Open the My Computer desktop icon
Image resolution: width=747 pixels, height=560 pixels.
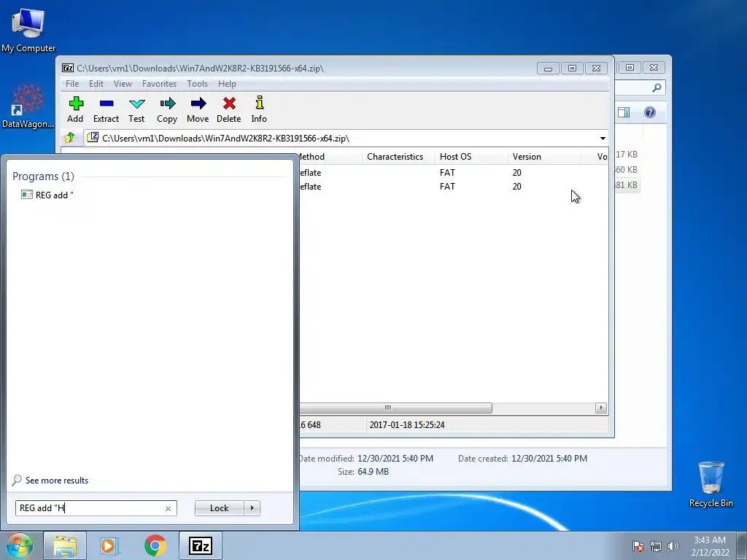click(28, 29)
